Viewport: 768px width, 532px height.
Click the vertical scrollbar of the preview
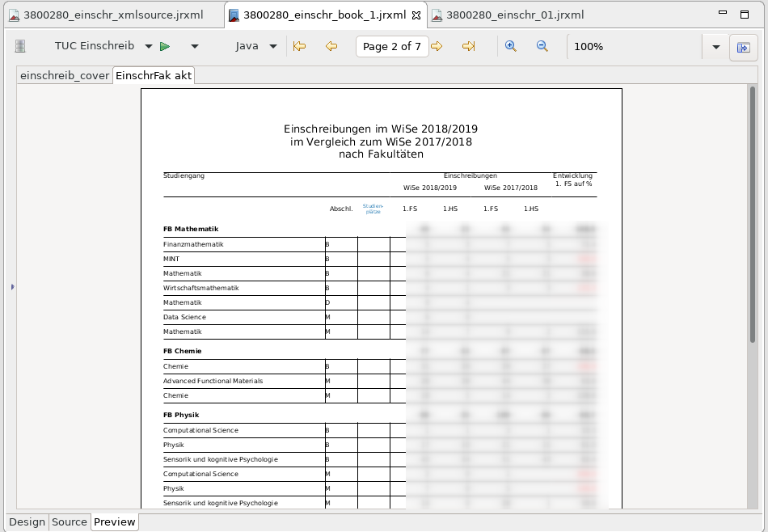click(753, 214)
